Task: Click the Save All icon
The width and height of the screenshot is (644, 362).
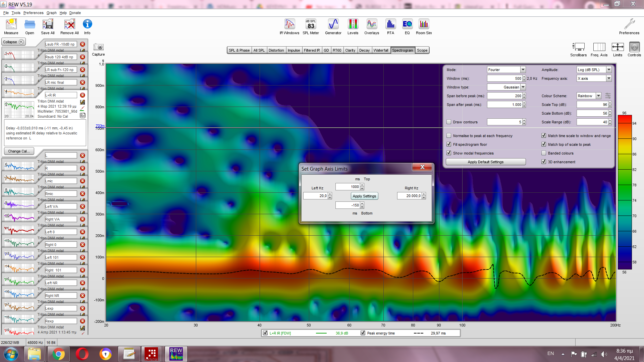Action: click(48, 26)
